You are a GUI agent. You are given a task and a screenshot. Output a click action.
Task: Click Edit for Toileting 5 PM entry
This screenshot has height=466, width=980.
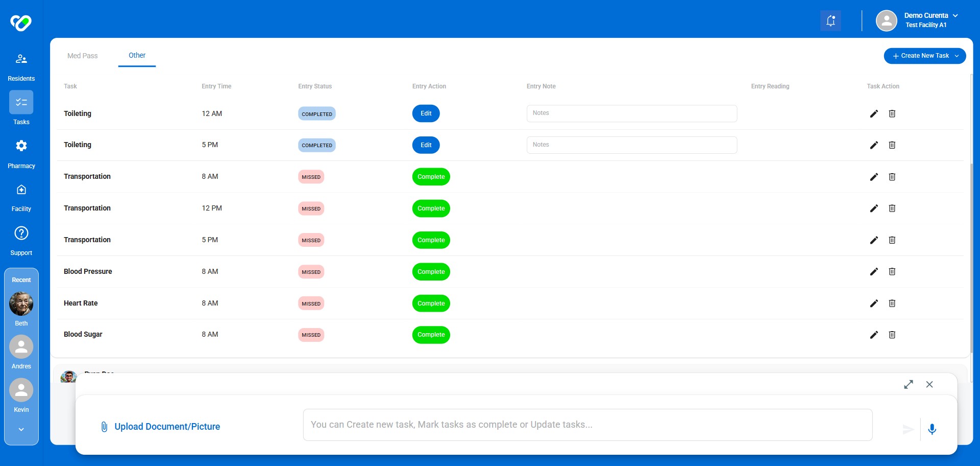tap(426, 145)
